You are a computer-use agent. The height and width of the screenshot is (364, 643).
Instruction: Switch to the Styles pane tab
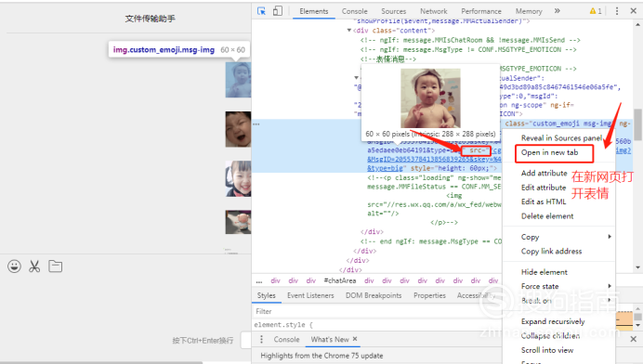(266, 295)
